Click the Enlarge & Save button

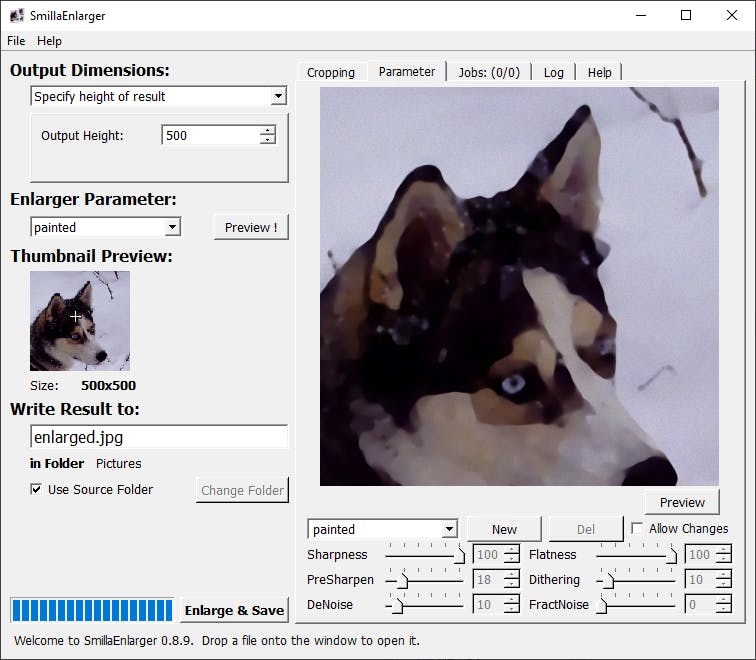[x=234, y=610]
